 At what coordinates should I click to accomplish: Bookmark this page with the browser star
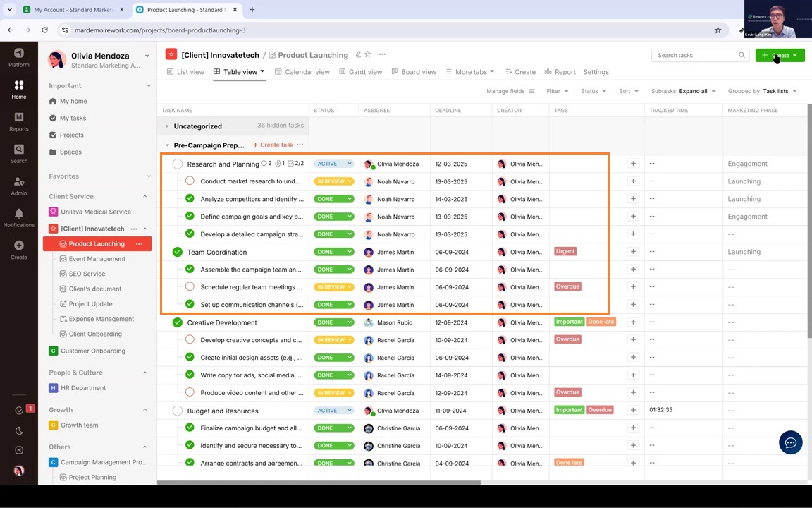718,30
